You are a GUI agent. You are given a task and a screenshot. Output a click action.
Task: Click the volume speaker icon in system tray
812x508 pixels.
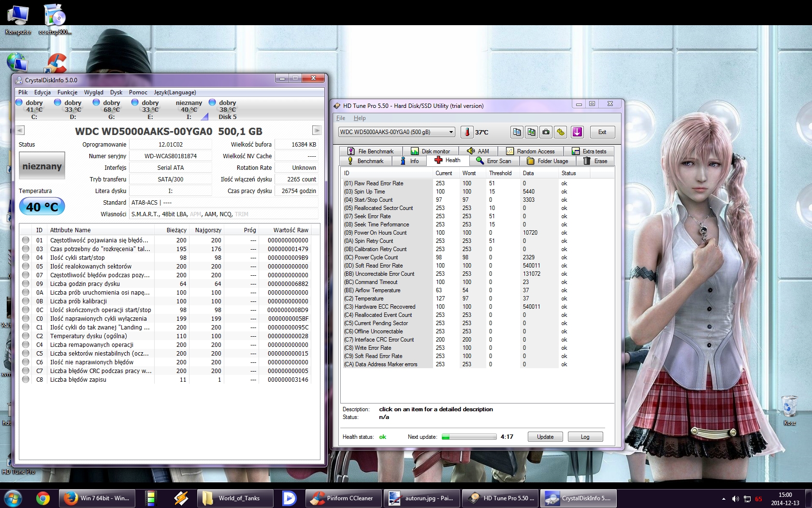pos(735,499)
